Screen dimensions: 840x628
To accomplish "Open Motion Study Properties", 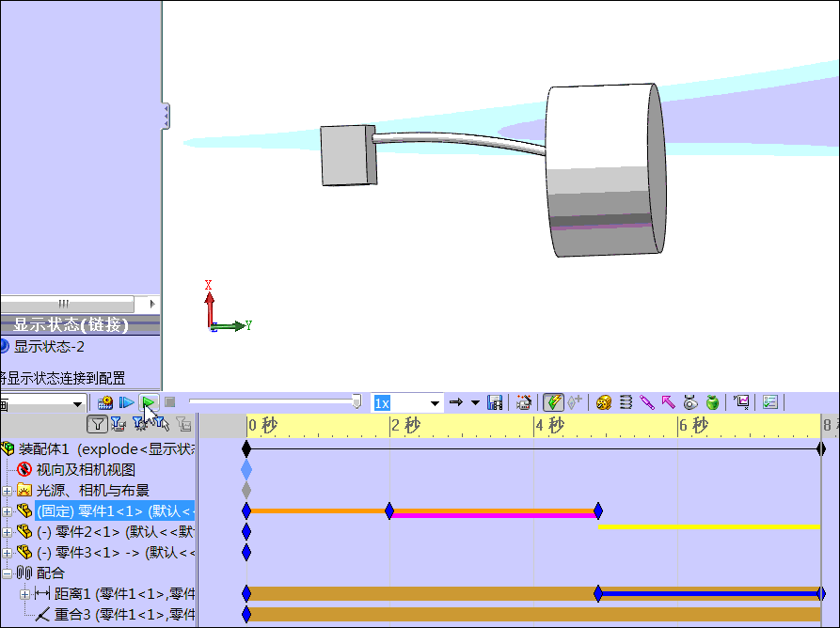I will (770, 402).
